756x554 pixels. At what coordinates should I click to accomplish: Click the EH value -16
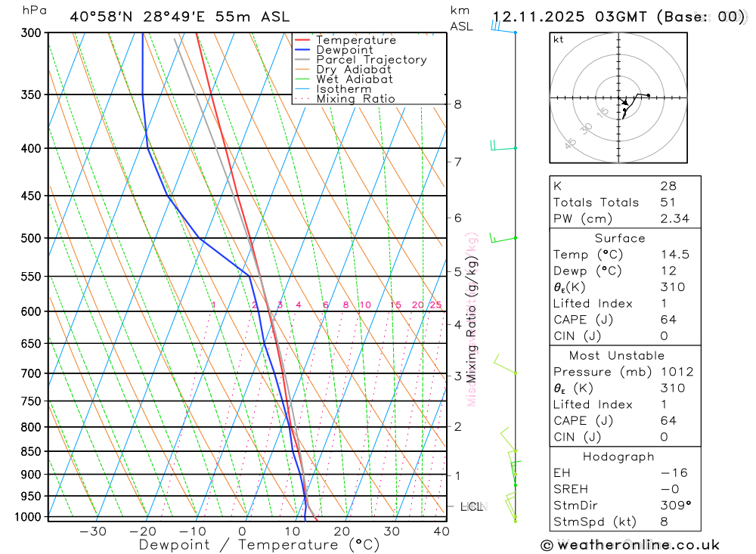tap(674, 473)
